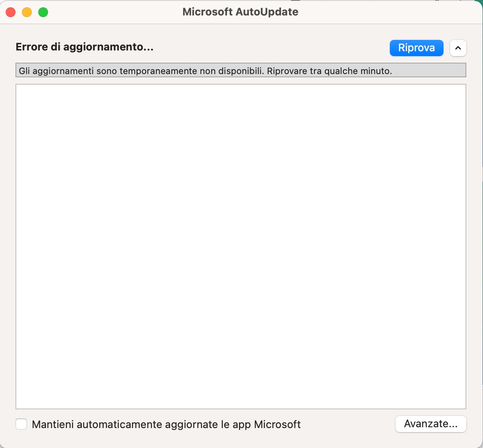The image size is (483, 448).
Task: Click inside the empty updates list
Action: [241, 247]
